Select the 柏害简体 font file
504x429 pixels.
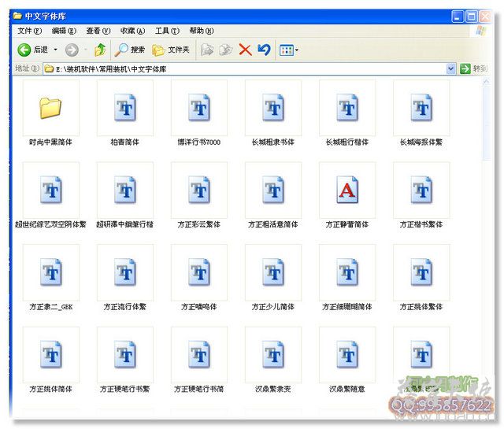[124, 113]
